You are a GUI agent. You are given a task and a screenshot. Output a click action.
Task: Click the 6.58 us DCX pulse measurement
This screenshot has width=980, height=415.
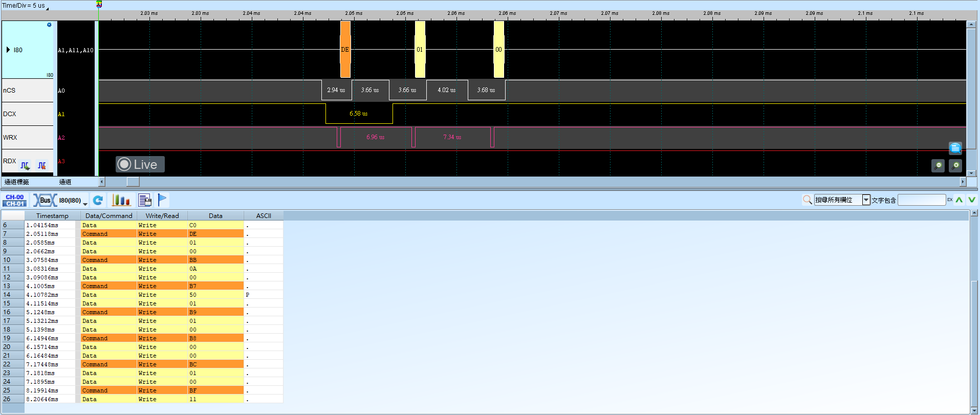pos(359,114)
